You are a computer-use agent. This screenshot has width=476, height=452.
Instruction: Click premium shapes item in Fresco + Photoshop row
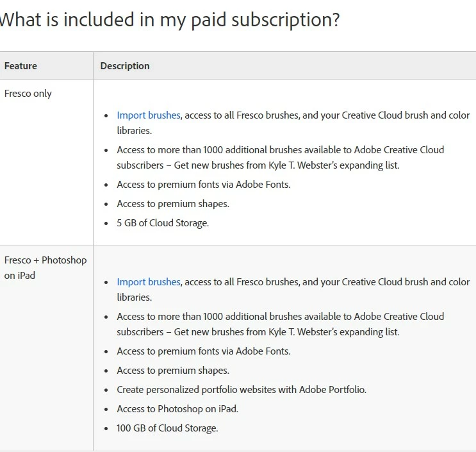click(x=172, y=371)
